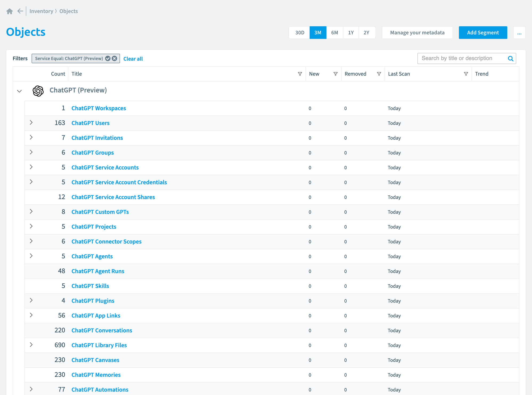Apply the Service filter checkmark icon
532x395 pixels.
[x=108, y=58]
